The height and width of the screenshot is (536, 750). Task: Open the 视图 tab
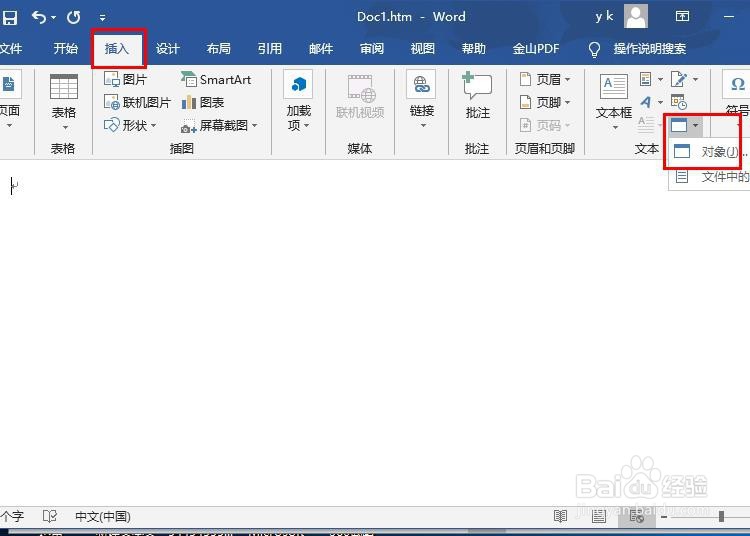pos(423,48)
